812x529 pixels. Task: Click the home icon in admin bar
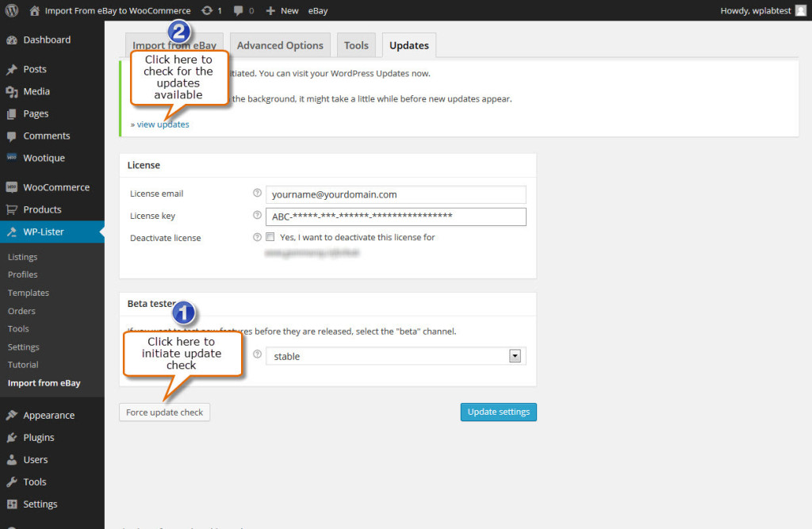coord(34,10)
